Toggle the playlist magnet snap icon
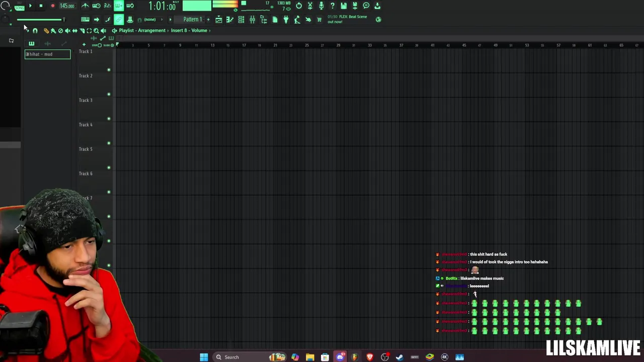This screenshot has height=362, width=644. (35, 31)
